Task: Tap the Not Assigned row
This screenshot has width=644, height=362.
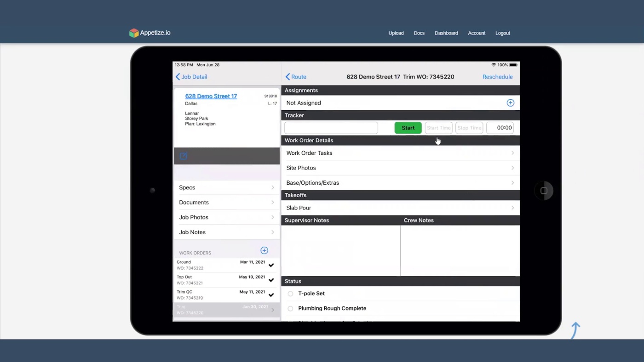Action: point(400,103)
